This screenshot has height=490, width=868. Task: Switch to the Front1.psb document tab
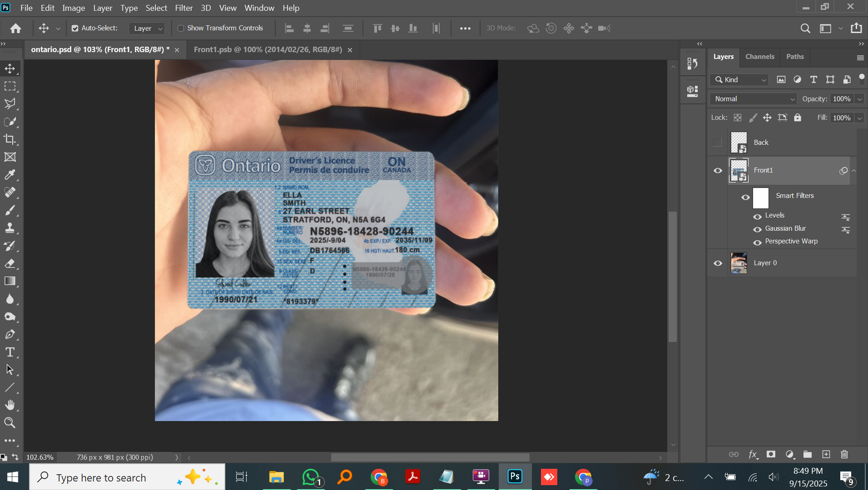(x=267, y=49)
